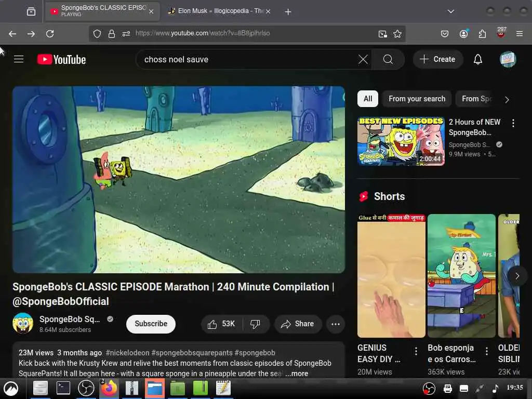Save page to Pocket icon
532x399 pixels.
pos(445,34)
